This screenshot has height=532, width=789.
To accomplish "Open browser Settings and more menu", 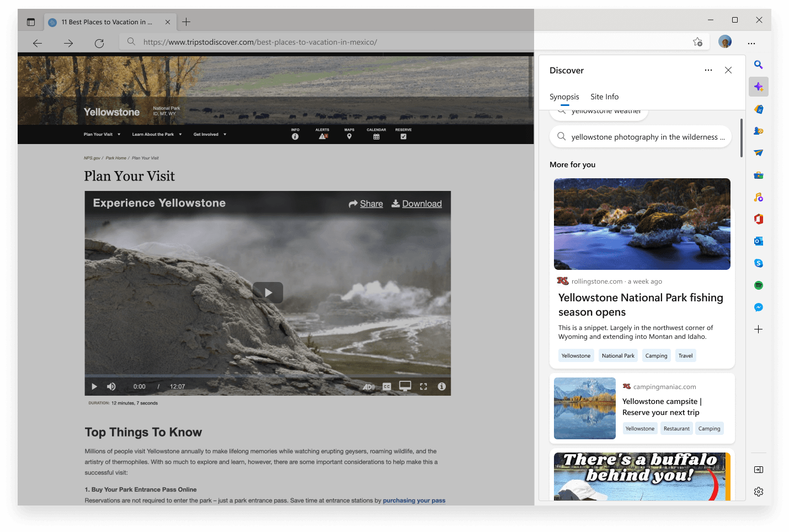I will [751, 42].
